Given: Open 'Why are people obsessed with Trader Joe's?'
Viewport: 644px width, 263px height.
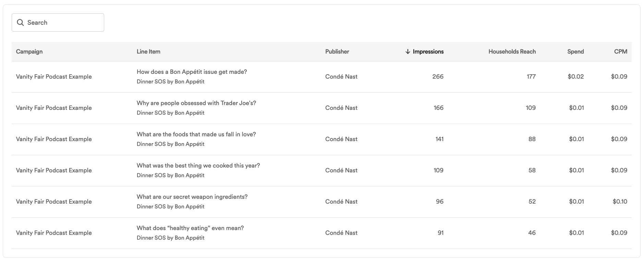Looking at the screenshot, I should pos(196,103).
